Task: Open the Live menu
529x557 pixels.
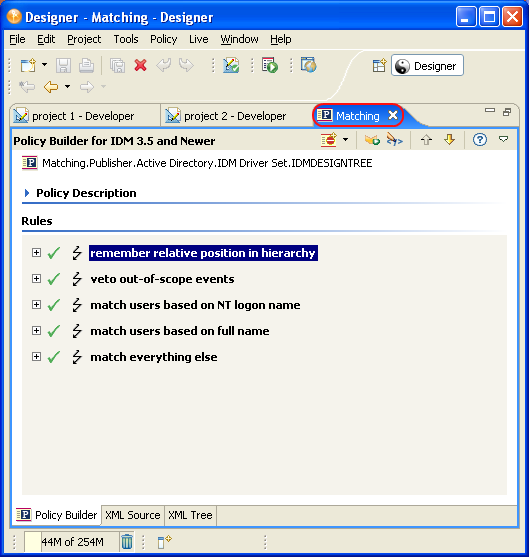Action: click(199, 39)
